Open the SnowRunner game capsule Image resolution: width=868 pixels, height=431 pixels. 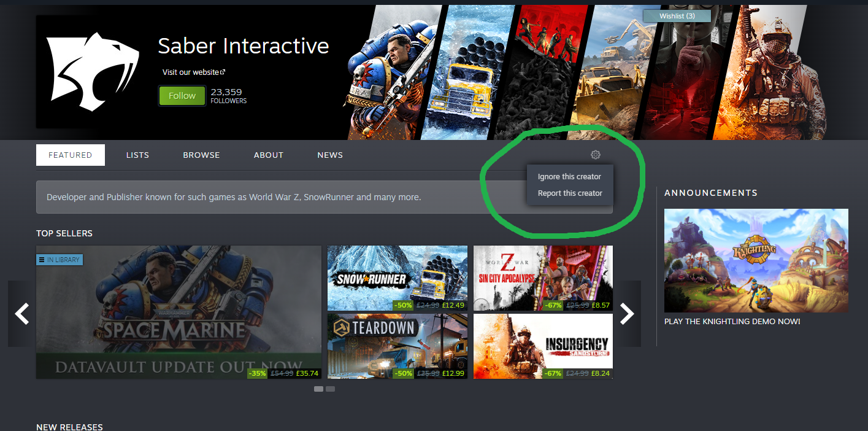(x=397, y=278)
